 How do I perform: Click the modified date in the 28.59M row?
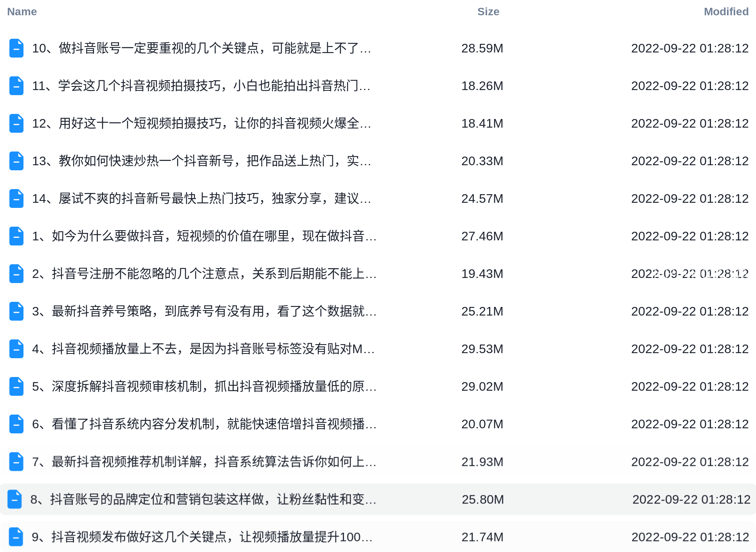(690, 48)
